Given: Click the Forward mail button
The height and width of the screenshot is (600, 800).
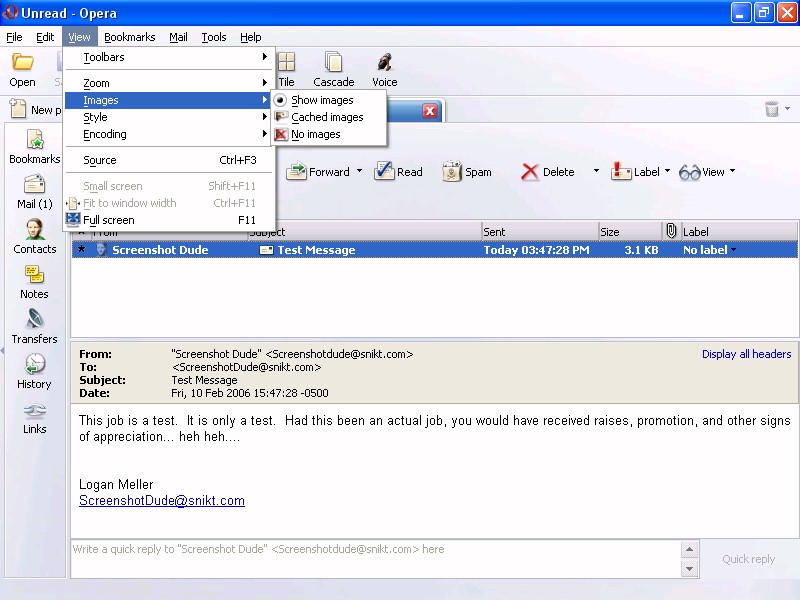Looking at the screenshot, I should coord(318,172).
